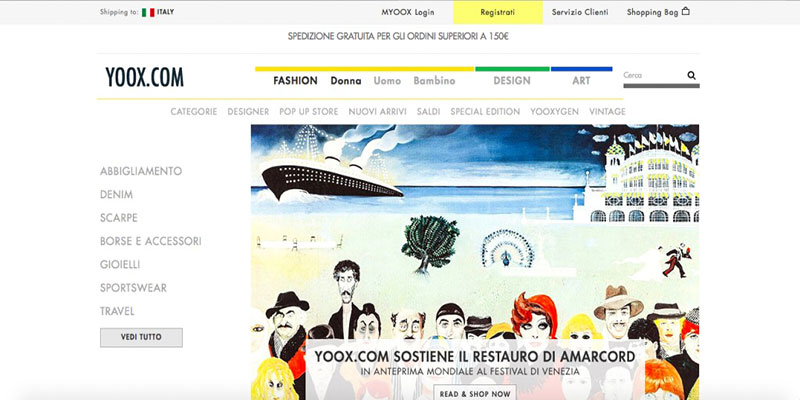
Task: Go to DENIM category
Action: [116, 194]
